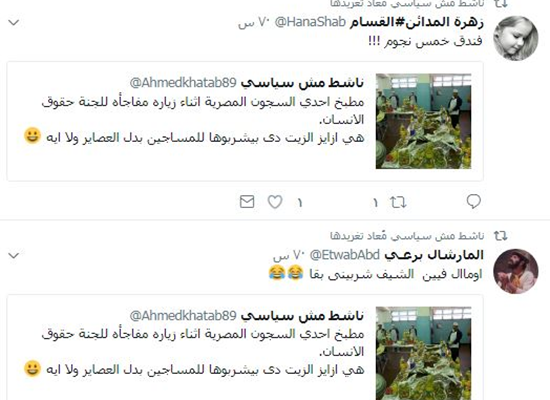
Task: View prison kitchen photo in first quoted tweet
Action: [x=423, y=121]
